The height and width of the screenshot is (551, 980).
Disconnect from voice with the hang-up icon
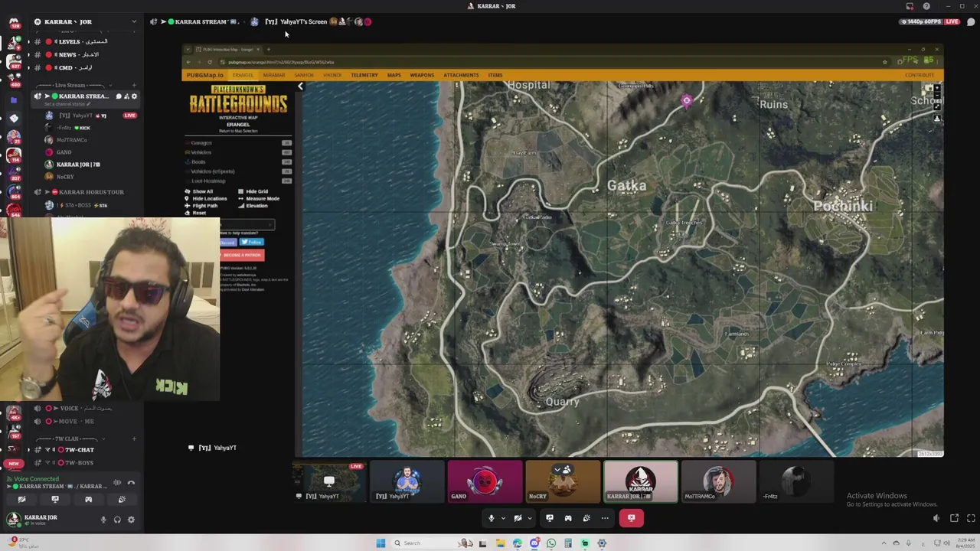131,483
